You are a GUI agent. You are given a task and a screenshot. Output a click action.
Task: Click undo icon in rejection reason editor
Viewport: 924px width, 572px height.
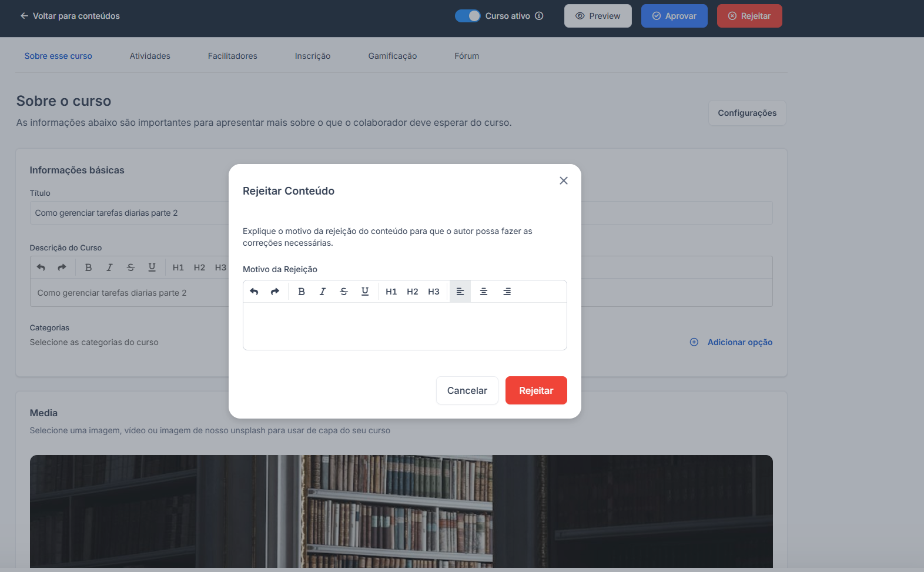(254, 292)
